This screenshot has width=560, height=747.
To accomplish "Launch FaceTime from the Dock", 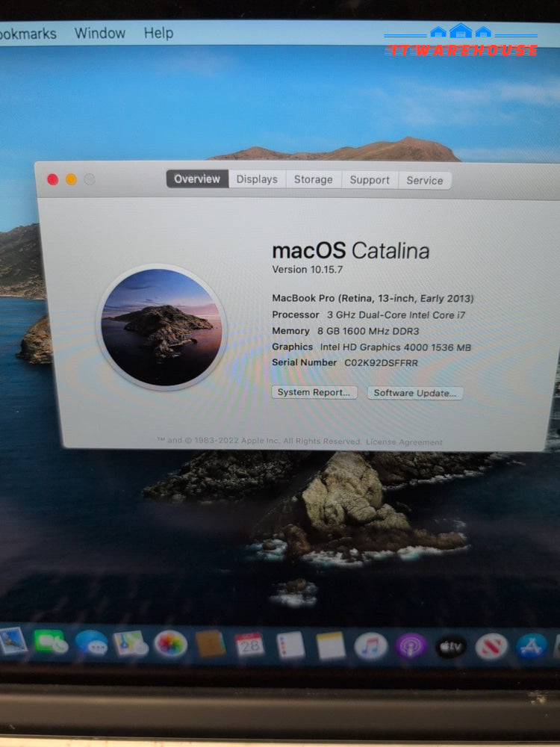I will (x=51, y=642).
